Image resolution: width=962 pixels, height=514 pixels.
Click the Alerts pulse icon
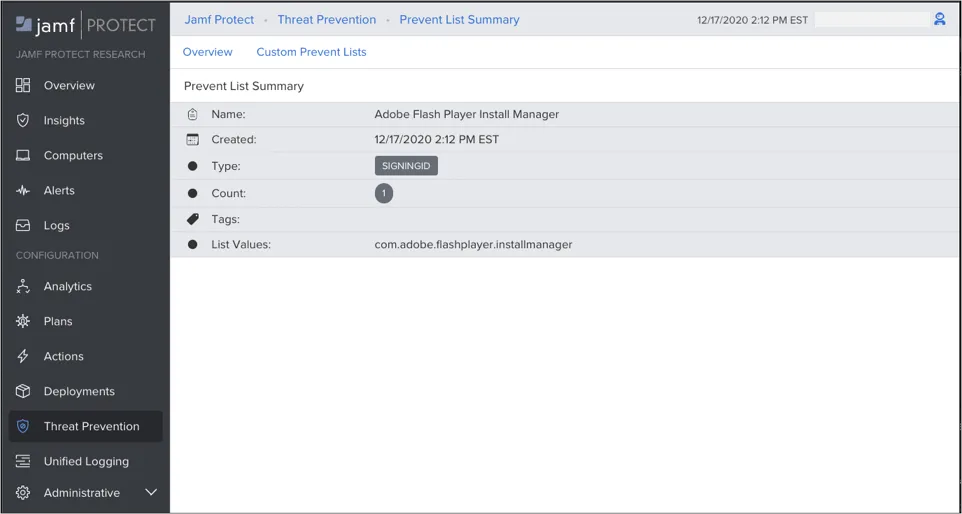(x=23, y=190)
